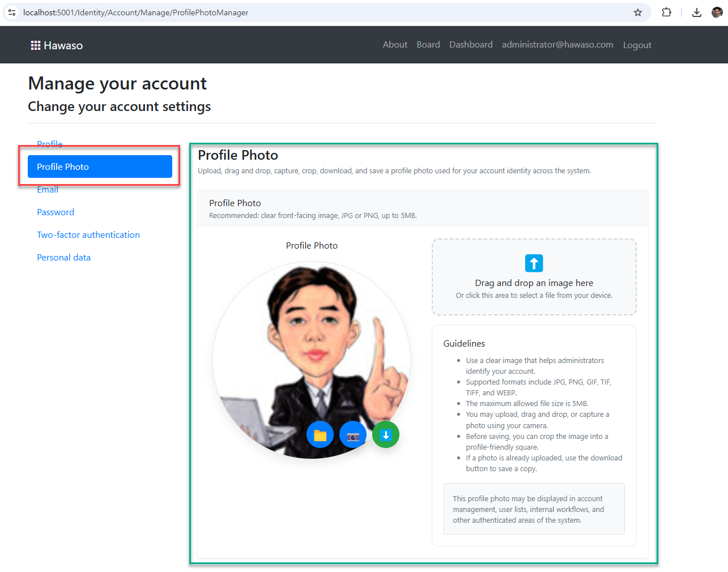
Task: Open the camera capture button on the photo
Action: tap(353, 435)
